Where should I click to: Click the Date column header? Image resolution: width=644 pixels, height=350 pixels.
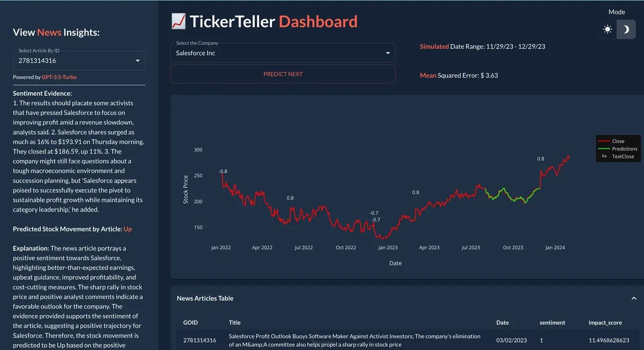(x=502, y=322)
